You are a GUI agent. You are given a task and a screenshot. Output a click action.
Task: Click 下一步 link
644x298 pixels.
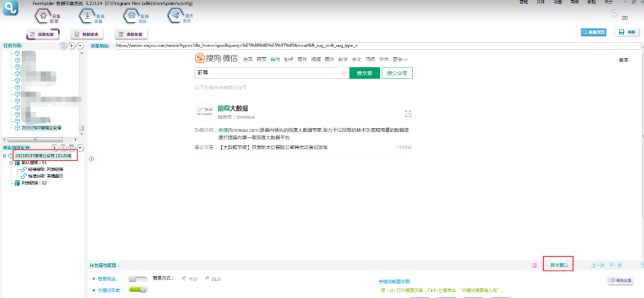tap(615, 265)
